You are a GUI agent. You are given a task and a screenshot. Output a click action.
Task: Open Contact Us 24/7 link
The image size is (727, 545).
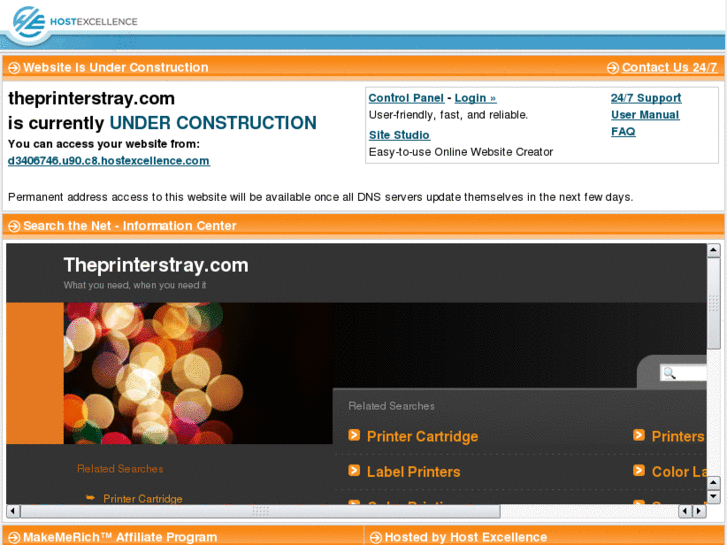coord(670,68)
